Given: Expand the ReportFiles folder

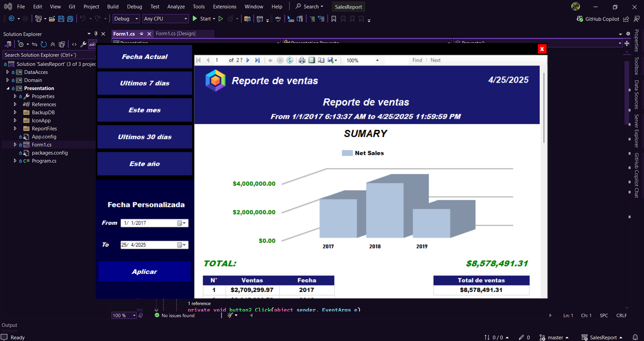Looking at the screenshot, I should (x=15, y=128).
